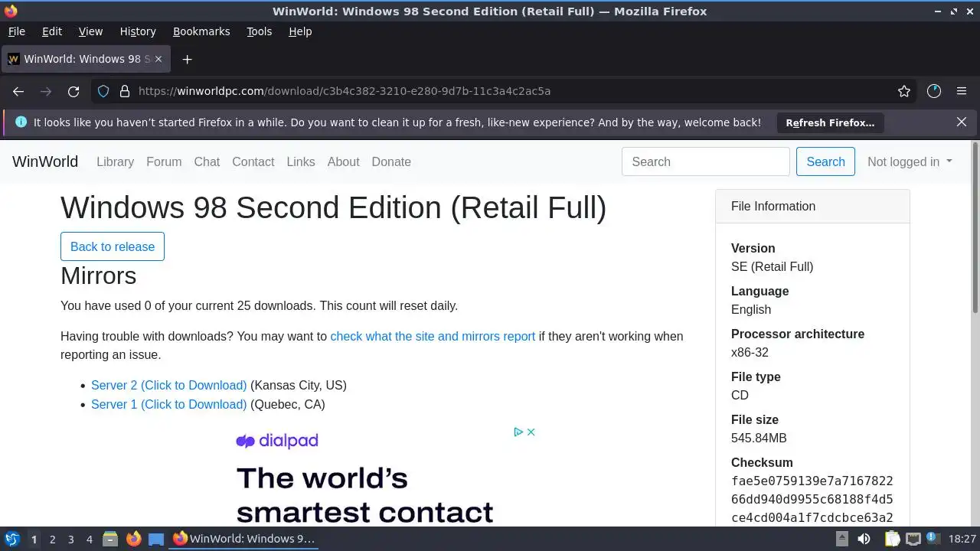Close the Dialpad ad using the X icon
This screenshot has width=980, height=551.
(531, 432)
